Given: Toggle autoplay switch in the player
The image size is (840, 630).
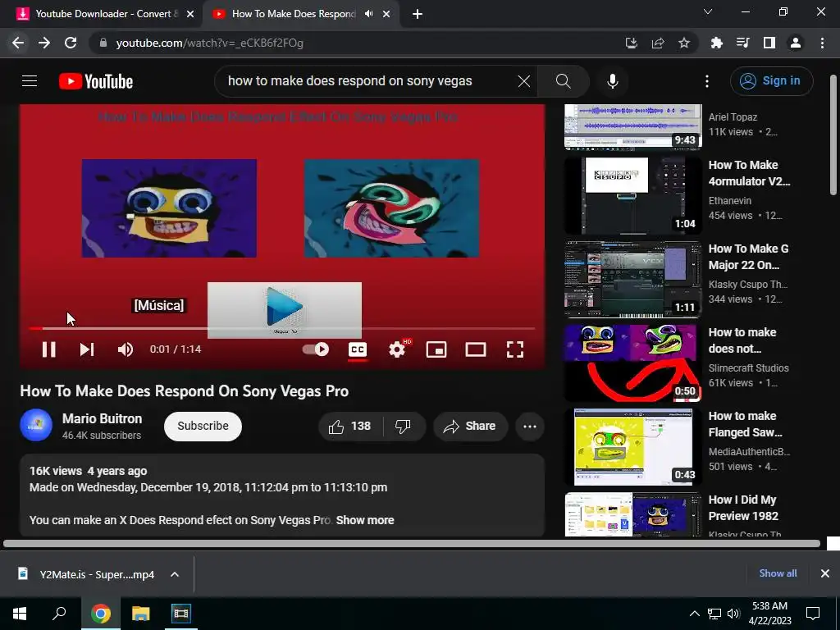Looking at the screenshot, I should (x=316, y=349).
